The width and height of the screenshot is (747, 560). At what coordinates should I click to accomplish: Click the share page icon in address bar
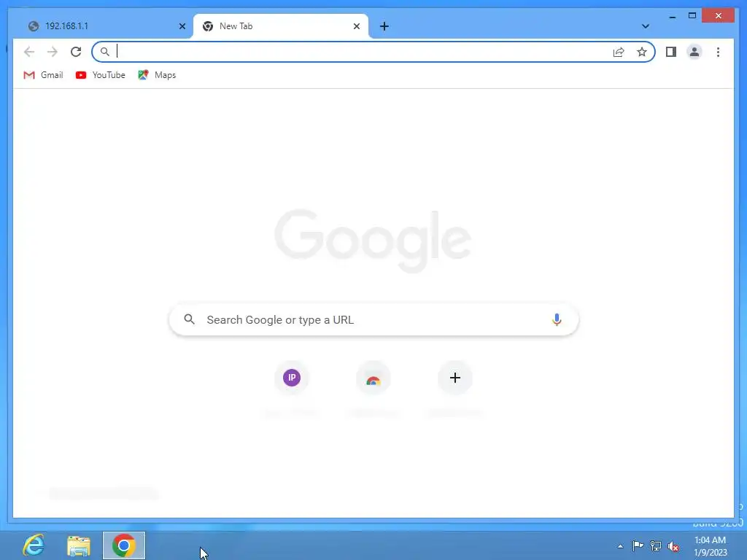click(619, 52)
